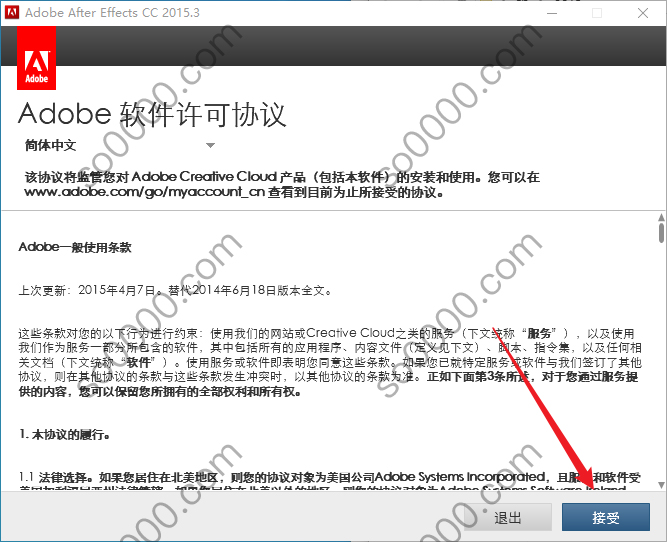This screenshot has width=667, height=542.
Task: Click the 上次更新 date line
Action: click(x=174, y=291)
